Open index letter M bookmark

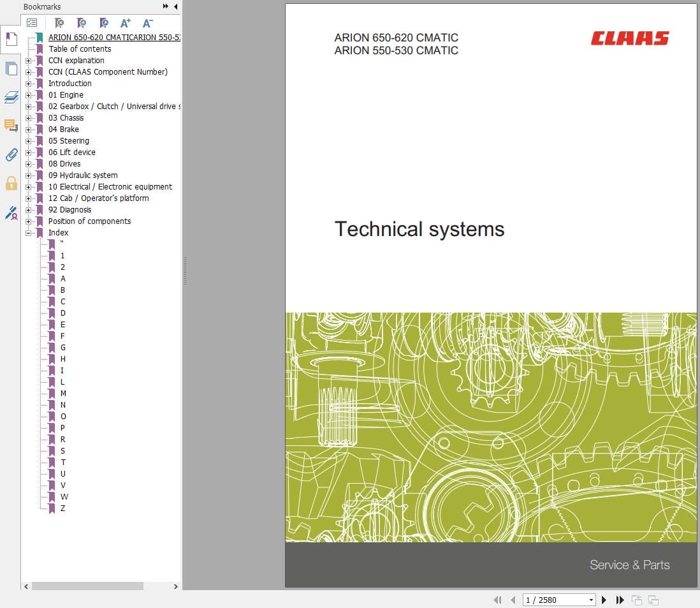pos(63,394)
